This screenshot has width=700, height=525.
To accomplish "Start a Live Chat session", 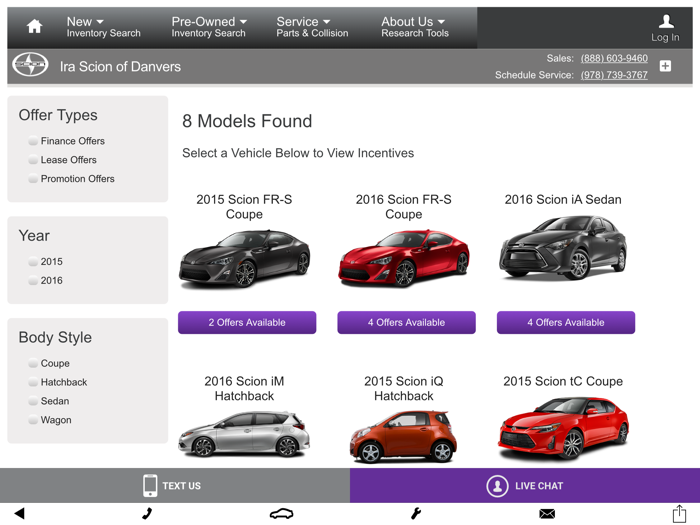I will [x=525, y=486].
